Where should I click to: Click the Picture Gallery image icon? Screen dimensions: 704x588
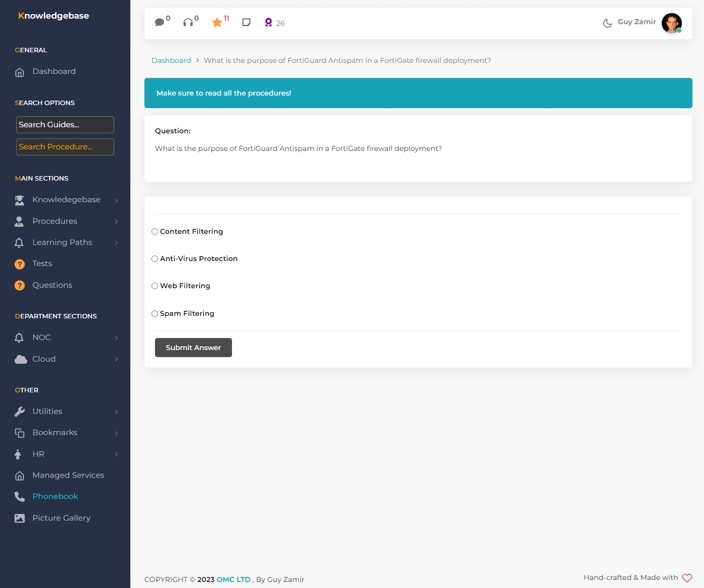click(20, 518)
